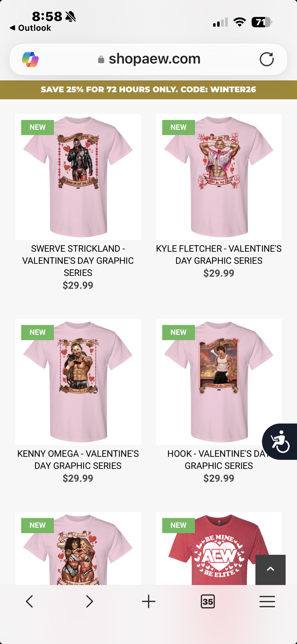Open HOOK Valentine's shirt image
This screenshot has height=644, width=297.
pyautogui.click(x=219, y=382)
